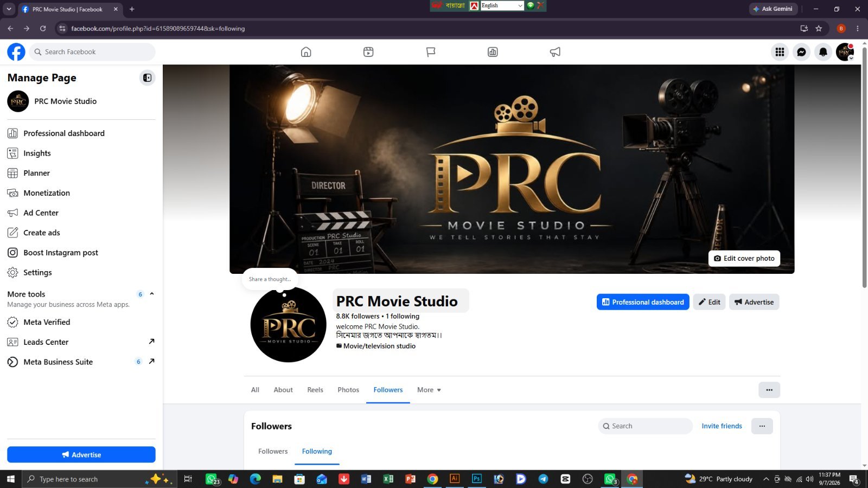868x488 pixels.
Task: Open the dashboard chart icon in top navigation
Action: click(493, 52)
